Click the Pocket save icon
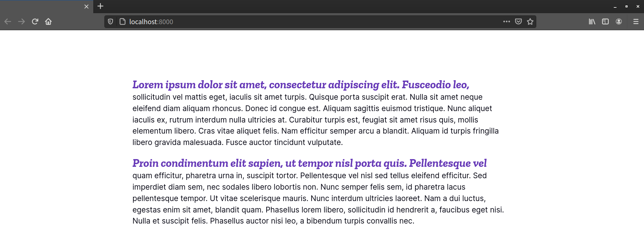Image resolution: width=644 pixels, height=240 pixels. [x=518, y=21]
